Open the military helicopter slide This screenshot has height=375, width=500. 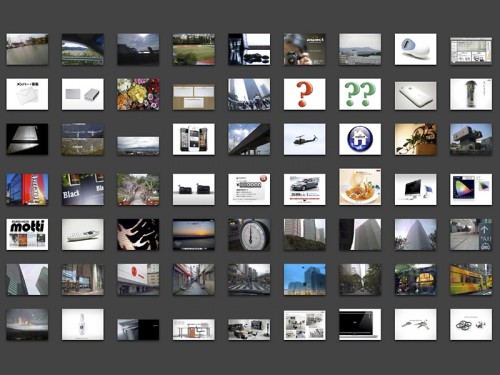tap(304, 139)
